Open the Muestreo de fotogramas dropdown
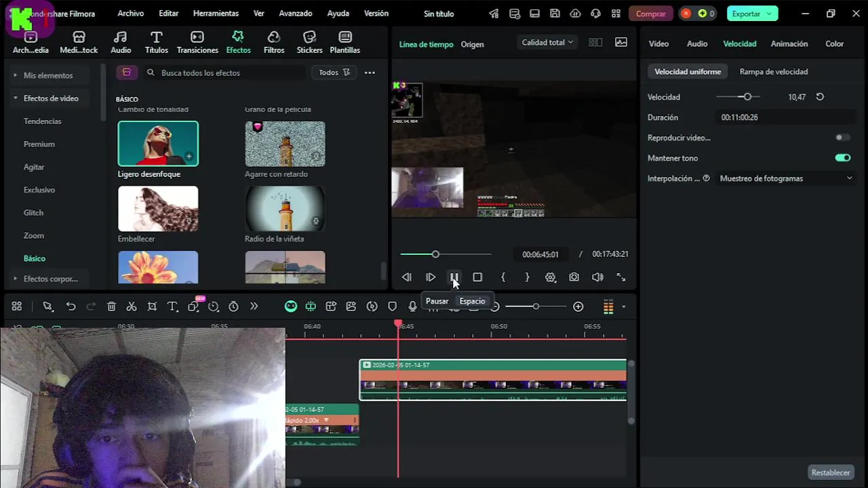The height and width of the screenshot is (488, 868). 785,178
